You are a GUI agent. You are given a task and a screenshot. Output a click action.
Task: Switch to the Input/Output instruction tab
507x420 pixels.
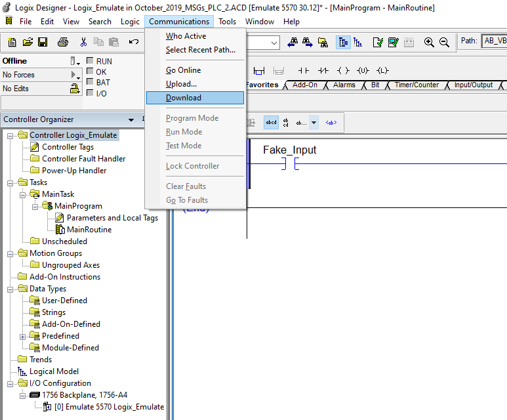[x=474, y=85]
